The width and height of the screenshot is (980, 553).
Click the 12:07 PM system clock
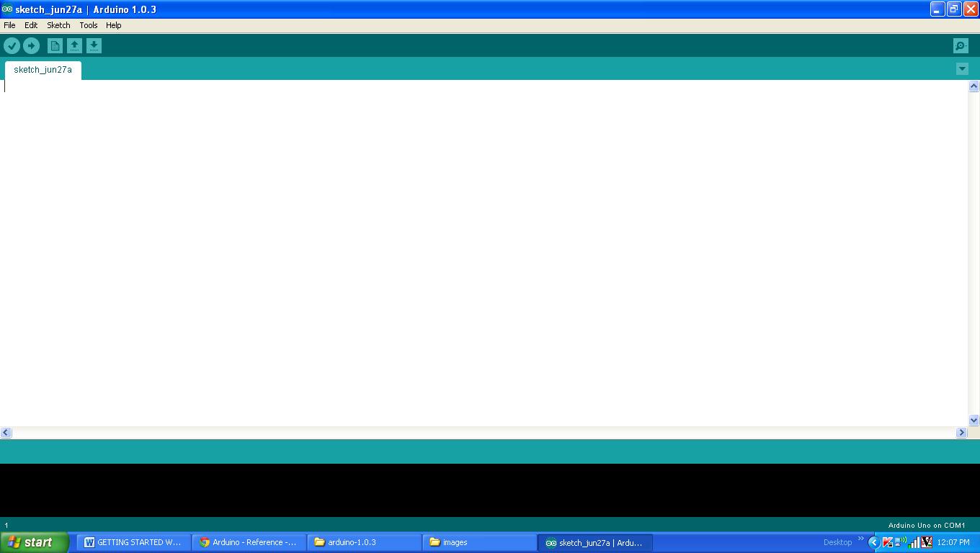pos(953,542)
